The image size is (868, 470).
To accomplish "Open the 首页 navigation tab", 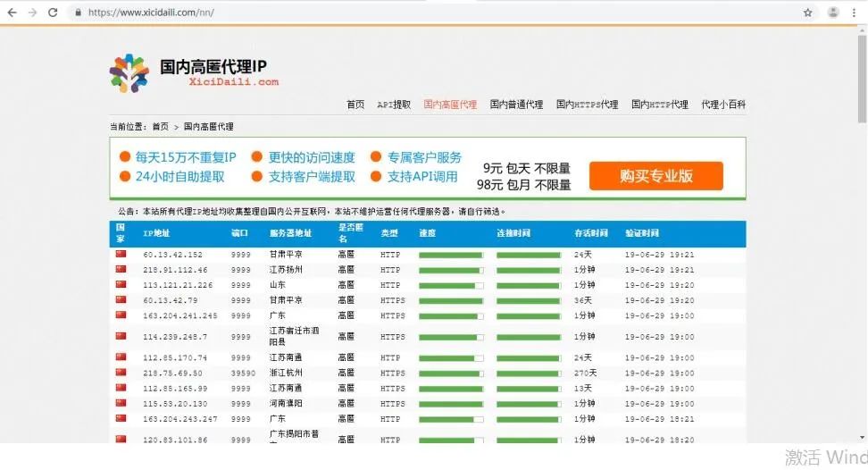I will [355, 104].
